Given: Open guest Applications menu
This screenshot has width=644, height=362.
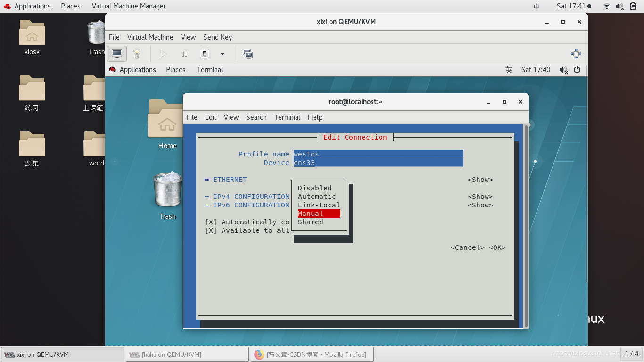Looking at the screenshot, I should pos(137,70).
